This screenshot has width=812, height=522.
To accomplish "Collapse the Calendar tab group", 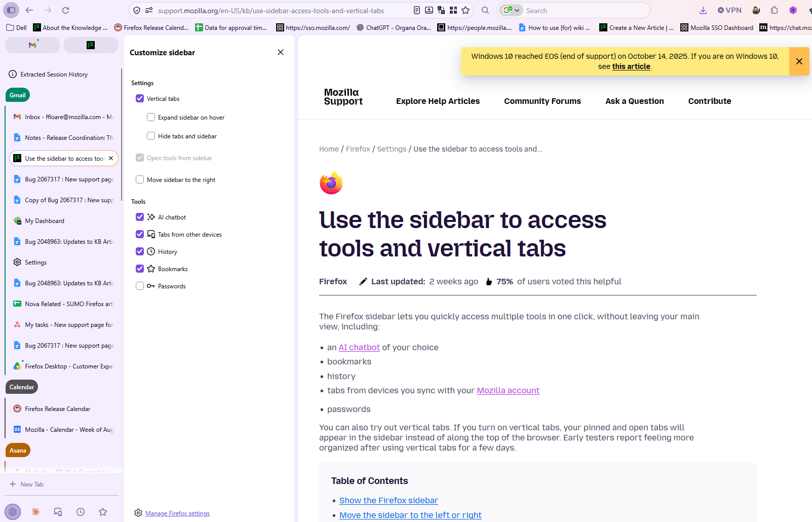I will [x=22, y=387].
